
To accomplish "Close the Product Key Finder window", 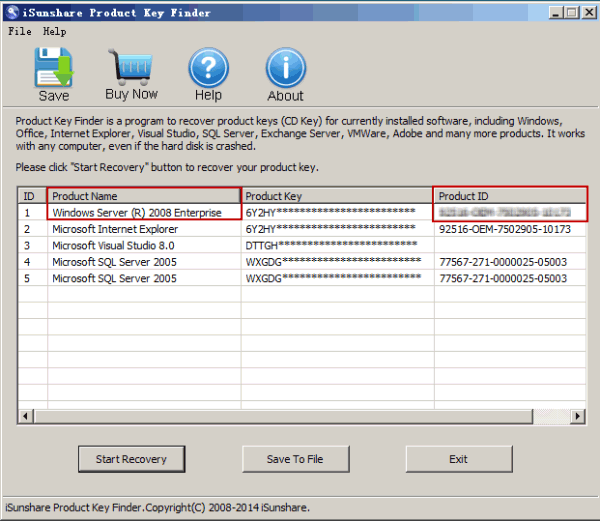I will (x=589, y=13).
